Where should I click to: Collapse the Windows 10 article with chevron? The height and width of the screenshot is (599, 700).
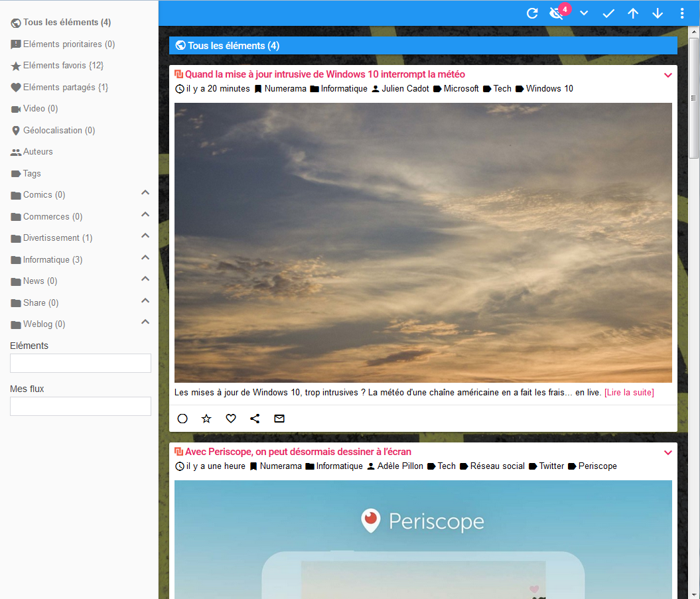[668, 75]
